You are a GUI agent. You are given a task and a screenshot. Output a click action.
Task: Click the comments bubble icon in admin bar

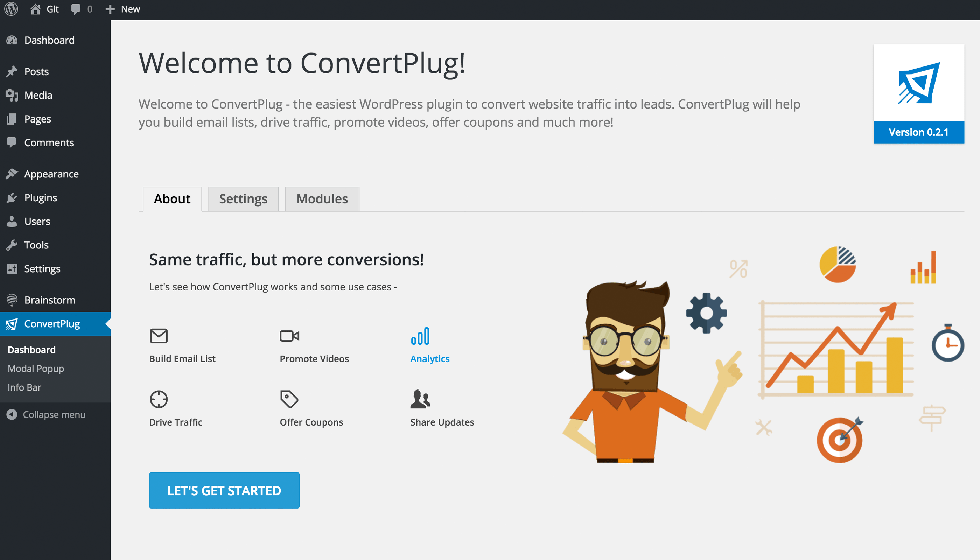[x=76, y=9]
